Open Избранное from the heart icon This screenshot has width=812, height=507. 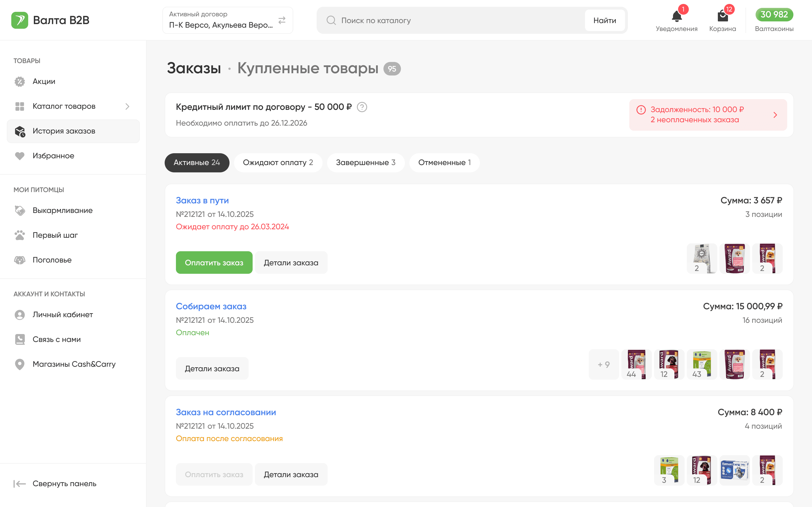[x=20, y=156]
